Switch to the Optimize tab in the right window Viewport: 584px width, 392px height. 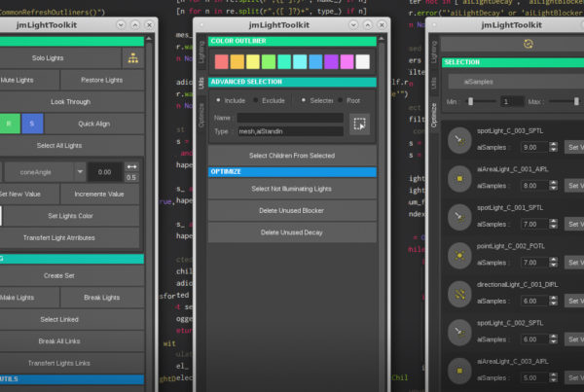pyautogui.click(x=433, y=116)
